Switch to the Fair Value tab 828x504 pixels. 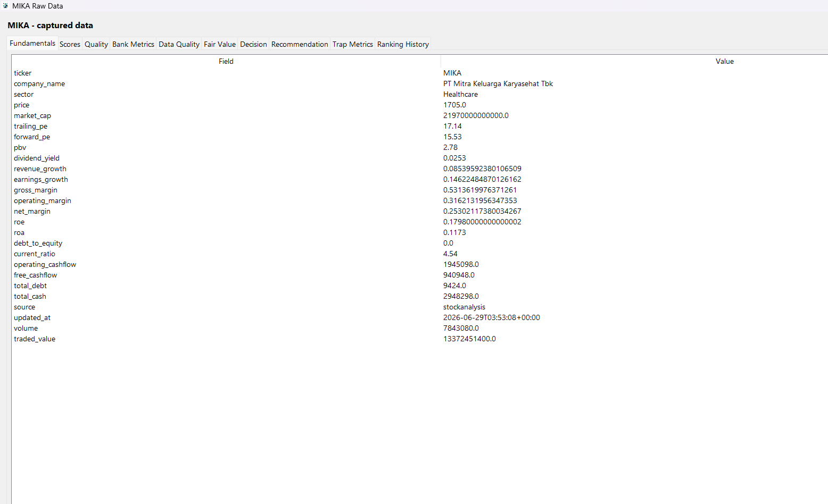(x=220, y=44)
